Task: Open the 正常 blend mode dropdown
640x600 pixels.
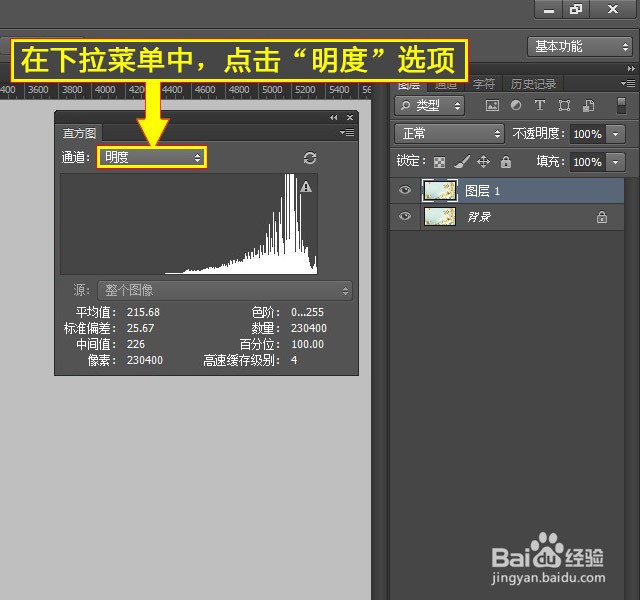Action: click(x=449, y=134)
